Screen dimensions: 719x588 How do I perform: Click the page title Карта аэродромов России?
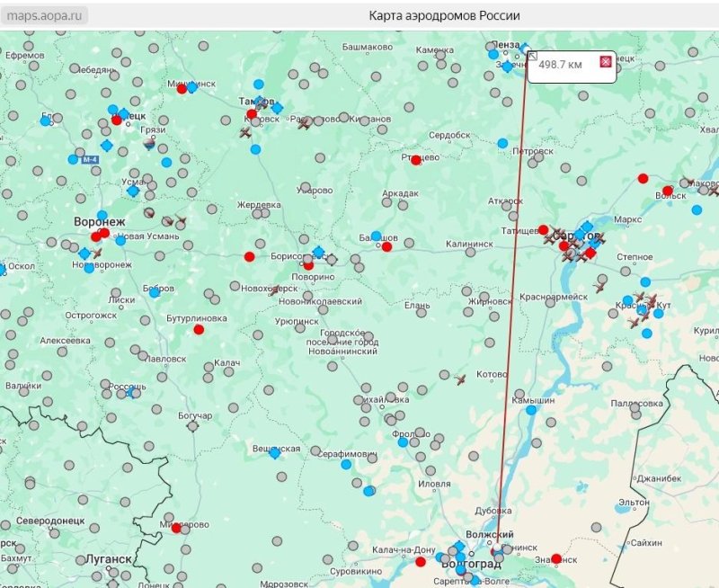point(444,16)
